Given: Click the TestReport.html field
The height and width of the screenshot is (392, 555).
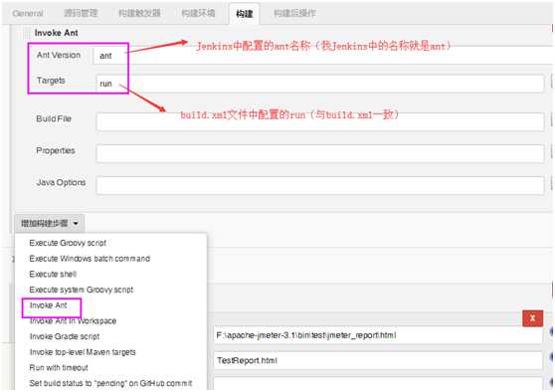Looking at the screenshot, I should (378, 360).
